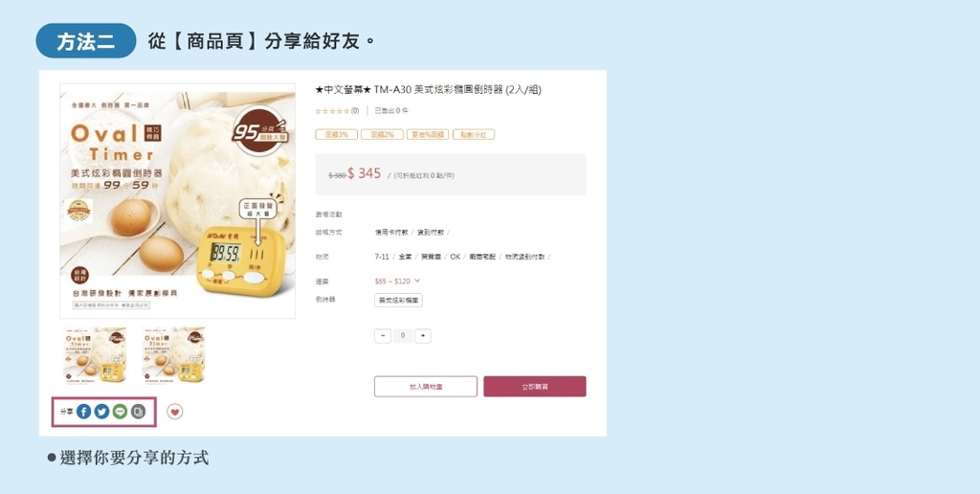The height and width of the screenshot is (494, 980).
Task: Click the 回饋2% tag
Action: click(382, 134)
